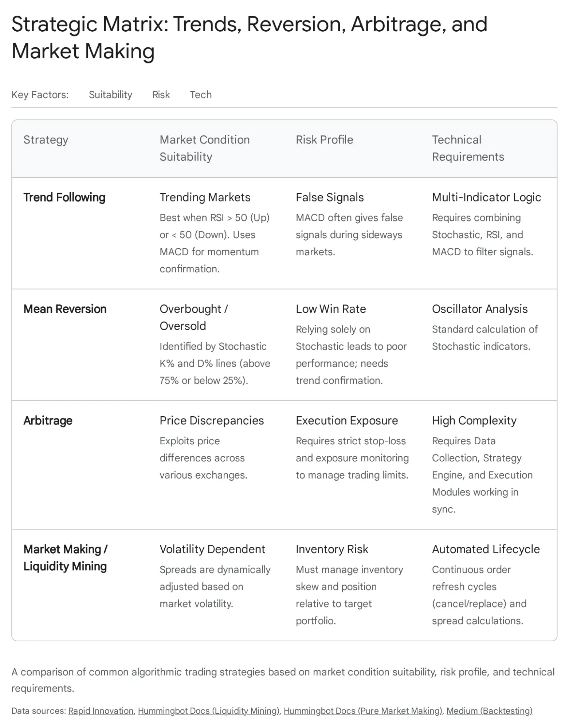Screen dimensions: 569x728
Task: Select the Risk Profile column header
Action: (x=324, y=140)
